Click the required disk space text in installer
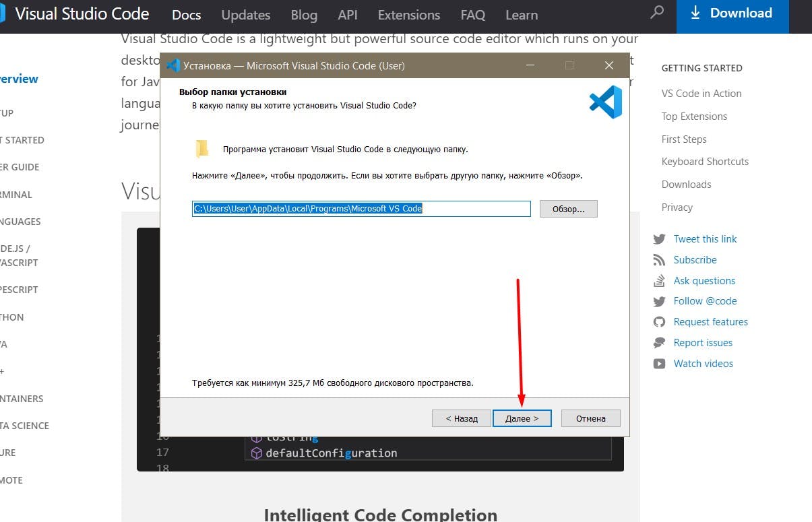 click(x=333, y=383)
